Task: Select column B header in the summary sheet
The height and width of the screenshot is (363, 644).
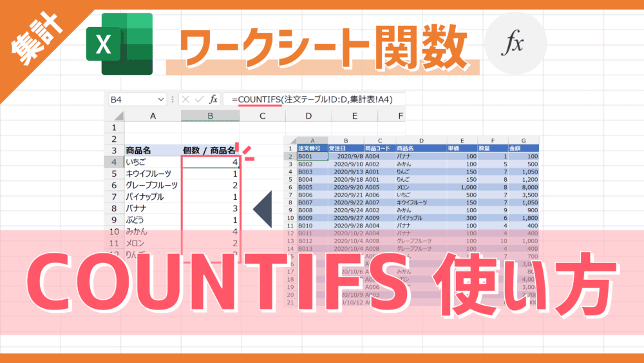Action: point(211,116)
